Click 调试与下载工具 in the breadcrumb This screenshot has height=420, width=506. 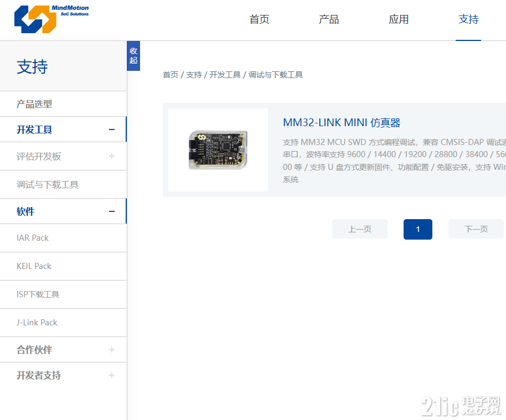[276, 75]
